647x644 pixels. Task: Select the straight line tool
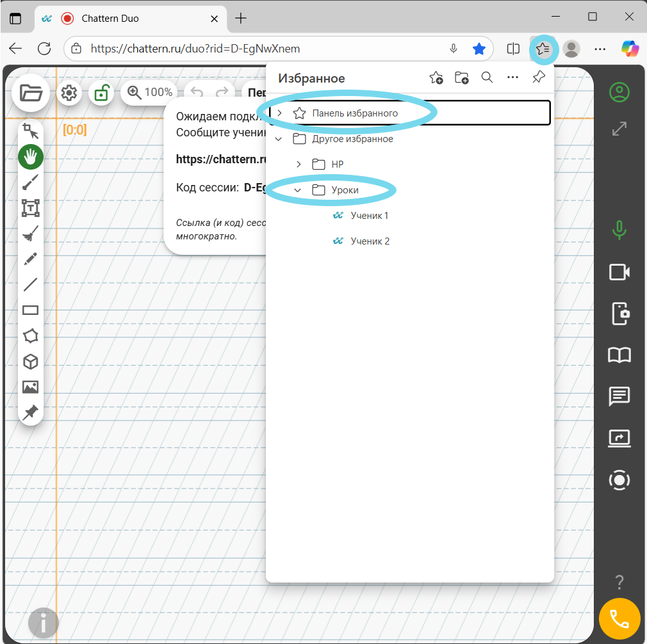pos(30,285)
